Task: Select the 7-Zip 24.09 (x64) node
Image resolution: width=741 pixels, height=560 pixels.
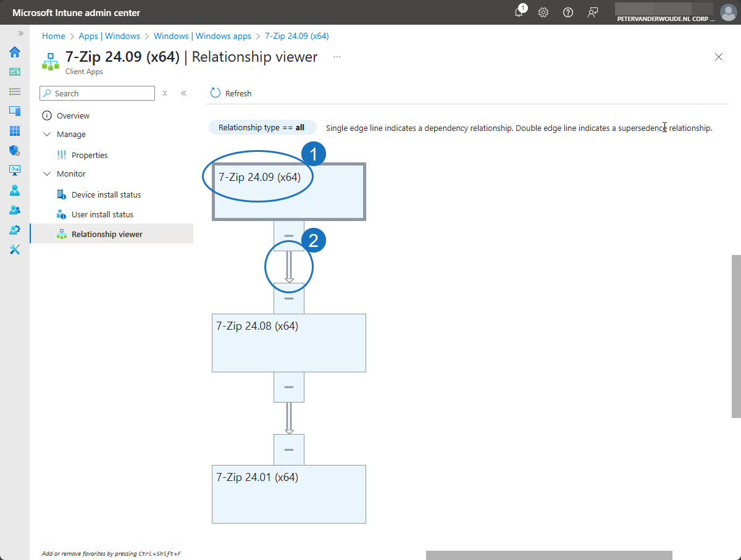Action: click(x=289, y=191)
